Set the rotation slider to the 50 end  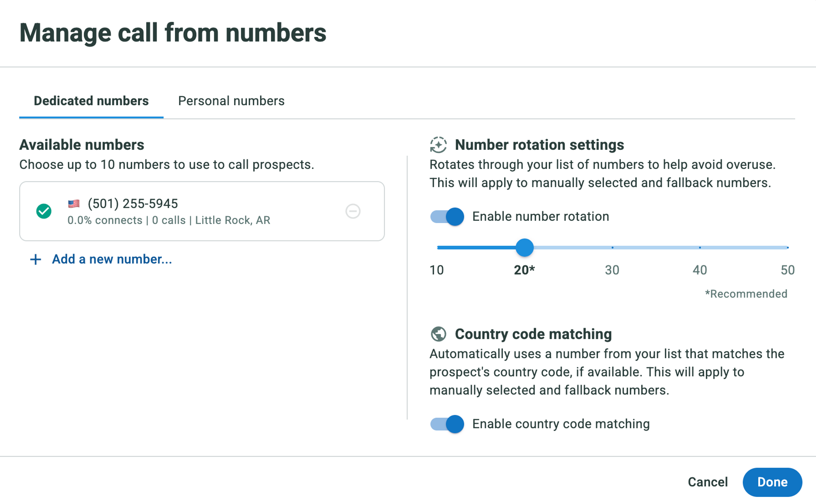(x=787, y=247)
